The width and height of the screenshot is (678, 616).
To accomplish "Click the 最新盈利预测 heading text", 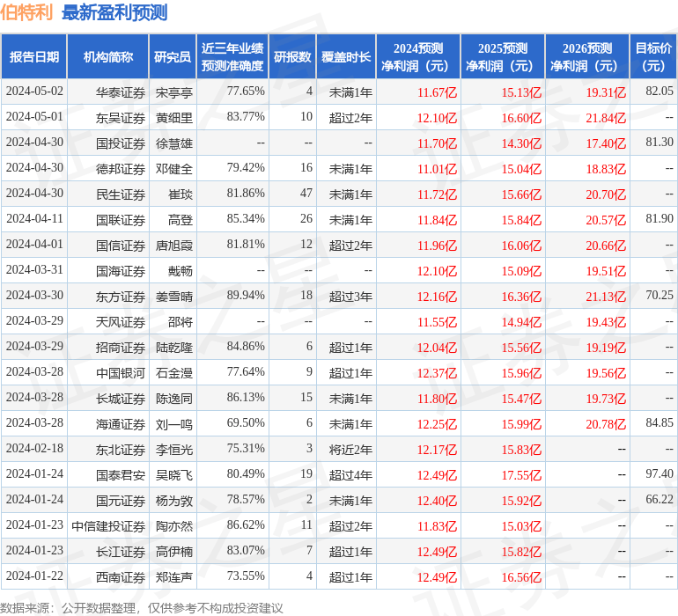I will click(114, 13).
